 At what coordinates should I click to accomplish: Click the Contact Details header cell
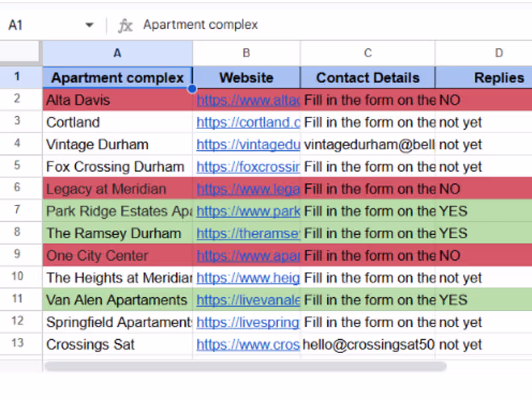click(x=368, y=77)
